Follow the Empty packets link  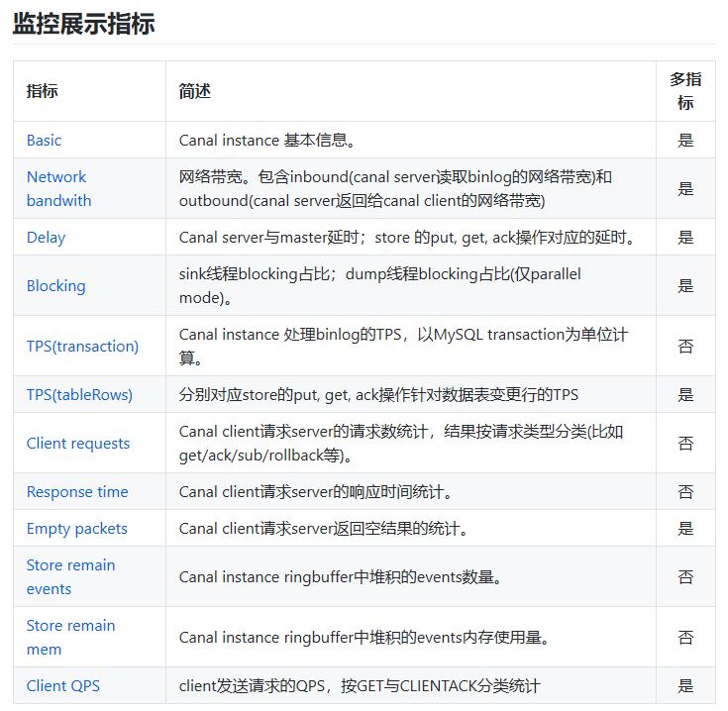point(76,529)
